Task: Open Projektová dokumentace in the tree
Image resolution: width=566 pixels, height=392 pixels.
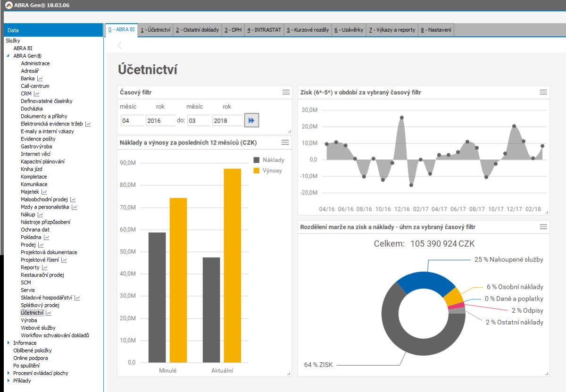Action: coord(49,252)
